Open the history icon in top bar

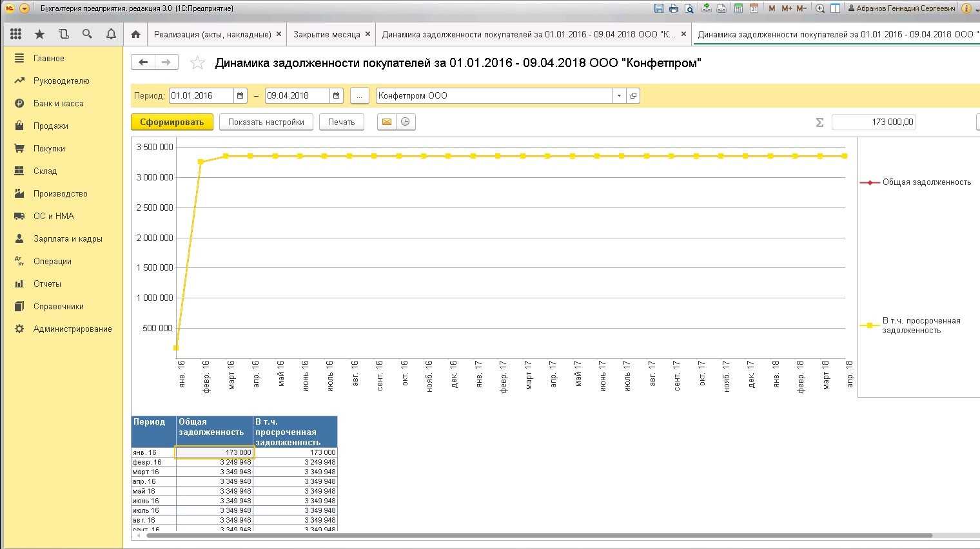pos(63,34)
